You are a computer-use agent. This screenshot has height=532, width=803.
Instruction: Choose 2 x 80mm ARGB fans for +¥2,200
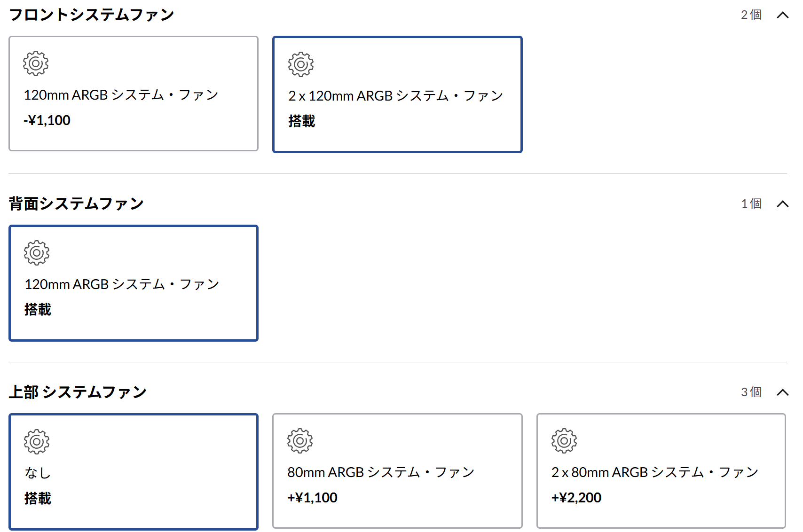[661, 471]
